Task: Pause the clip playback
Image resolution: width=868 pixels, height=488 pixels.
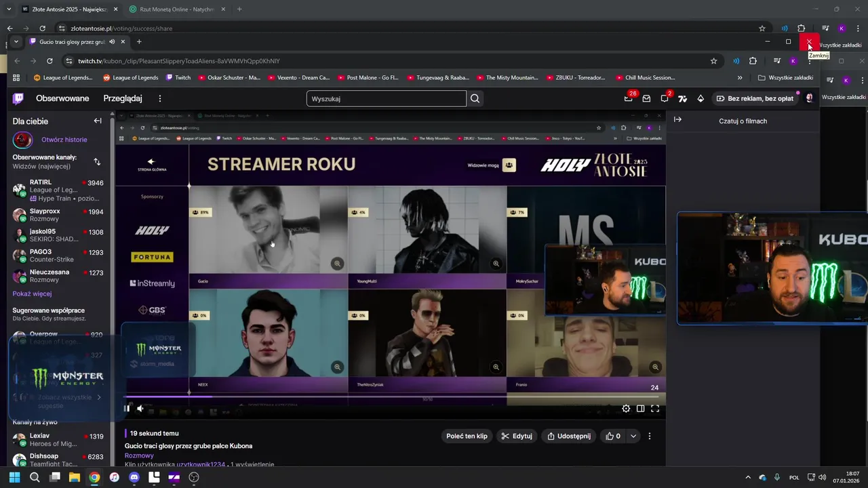Action: click(126, 408)
